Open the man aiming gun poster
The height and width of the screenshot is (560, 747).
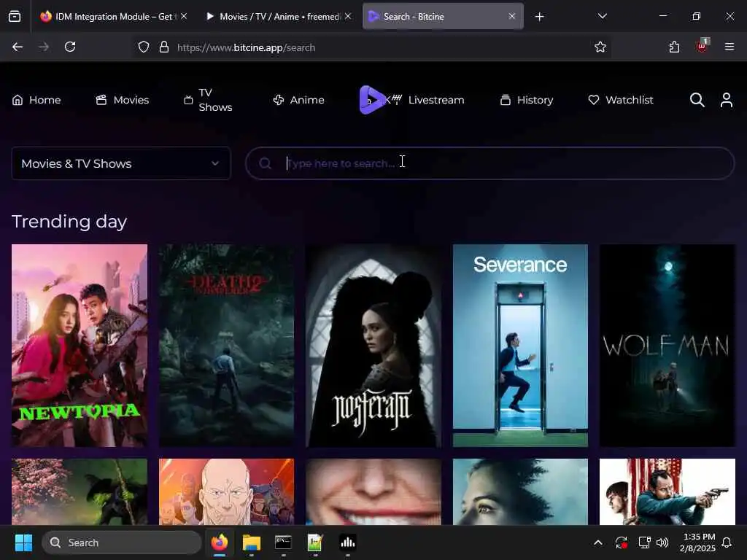pyautogui.click(x=667, y=491)
